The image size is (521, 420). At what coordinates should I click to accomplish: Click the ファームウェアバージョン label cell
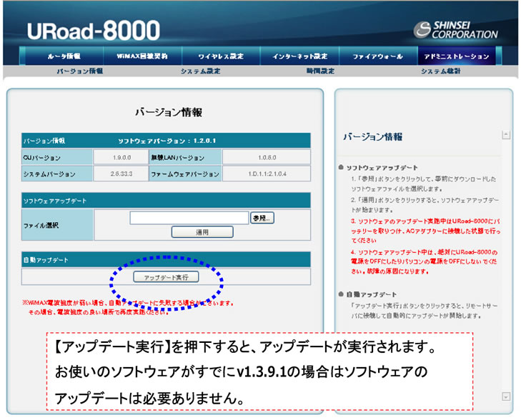pos(185,174)
